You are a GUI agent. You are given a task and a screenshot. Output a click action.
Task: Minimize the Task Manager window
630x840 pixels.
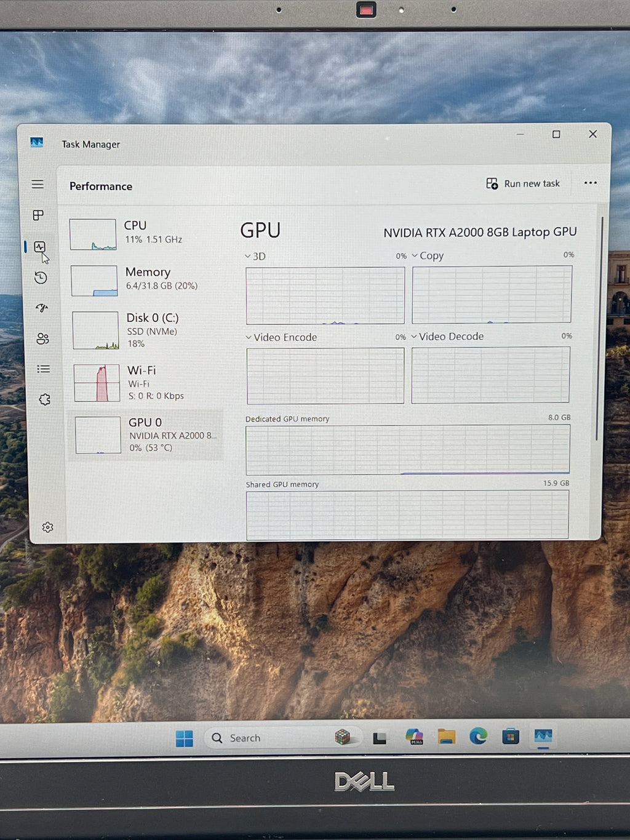click(x=520, y=134)
